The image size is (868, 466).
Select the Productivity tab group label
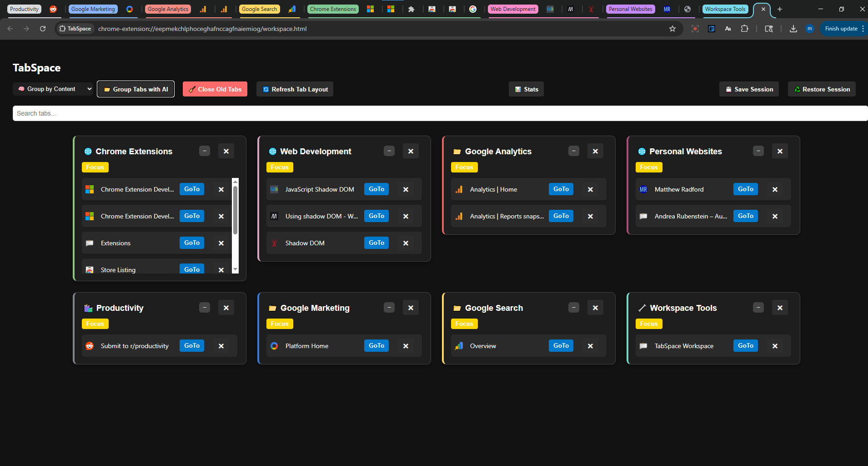pyautogui.click(x=24, y=9)
